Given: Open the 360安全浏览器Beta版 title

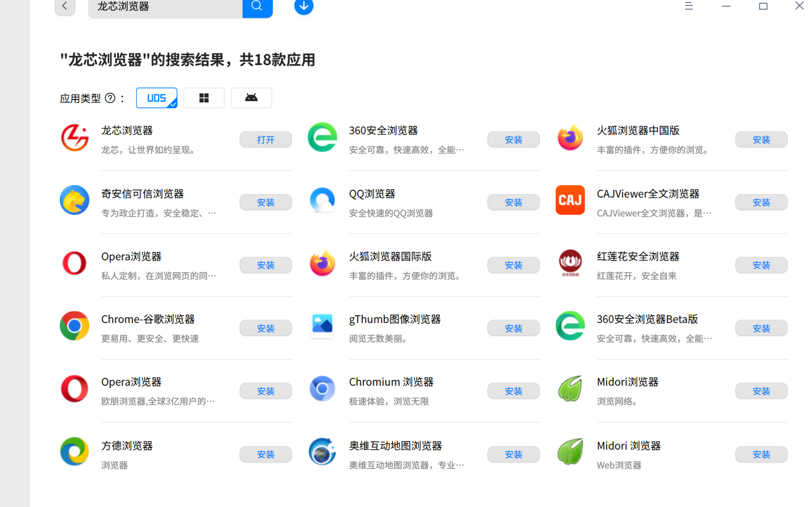Looking at the screenshot, I should pos(647,319).
